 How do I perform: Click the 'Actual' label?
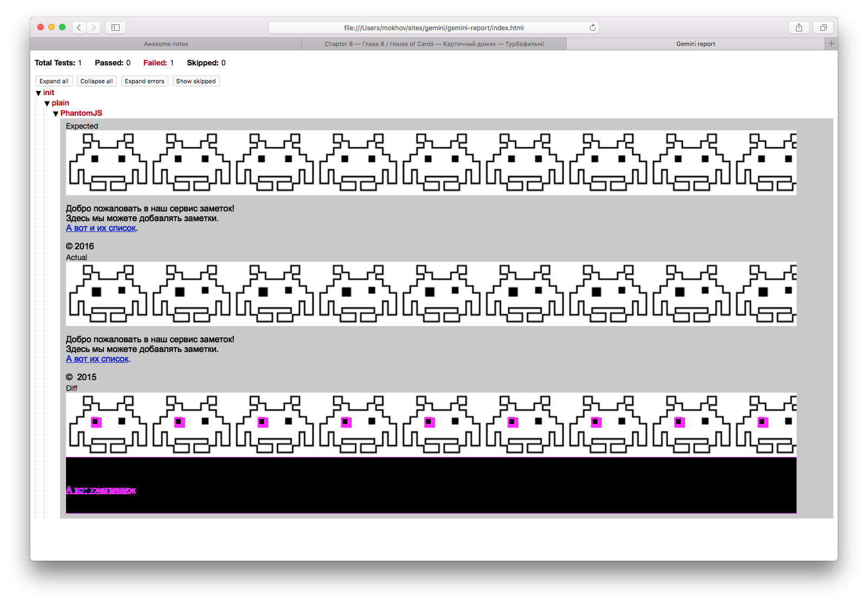76,257
